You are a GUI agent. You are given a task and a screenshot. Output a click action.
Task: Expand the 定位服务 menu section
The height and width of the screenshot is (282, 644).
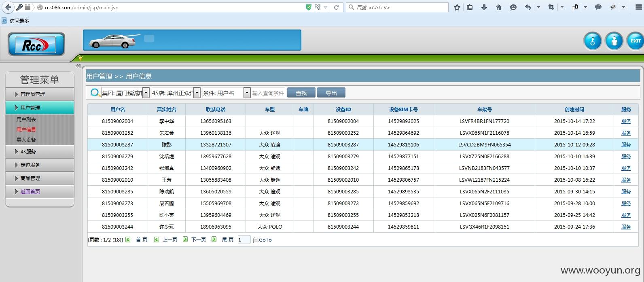click(40, 165)
